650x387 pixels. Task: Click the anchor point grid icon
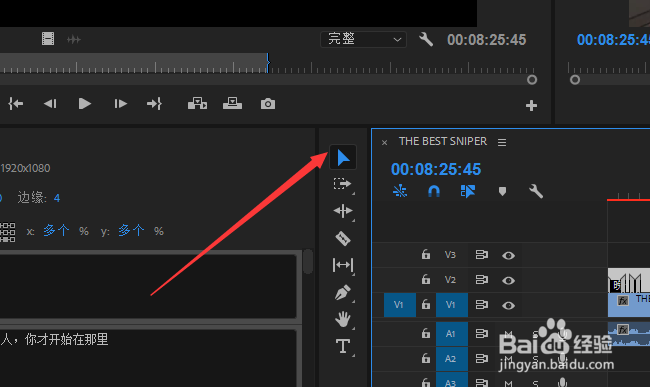(7, 232)
